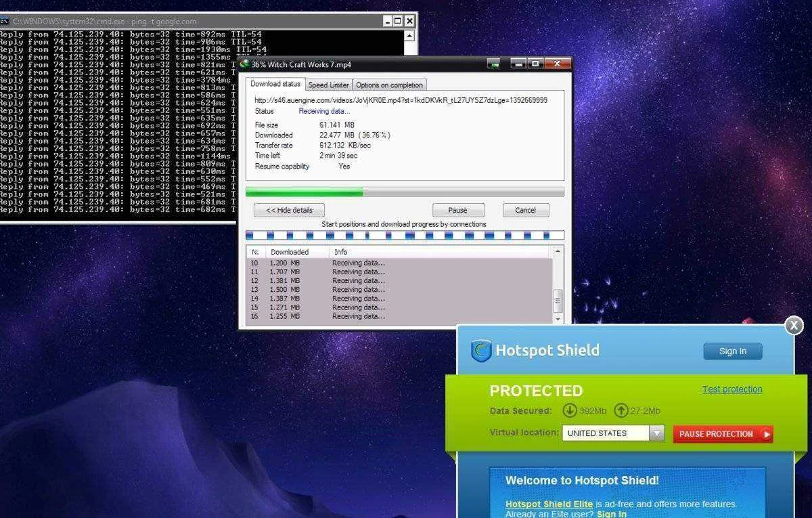The image size is (812, 518).
Task: Click the file size value 61.141 MB
Action: (337, 125)
